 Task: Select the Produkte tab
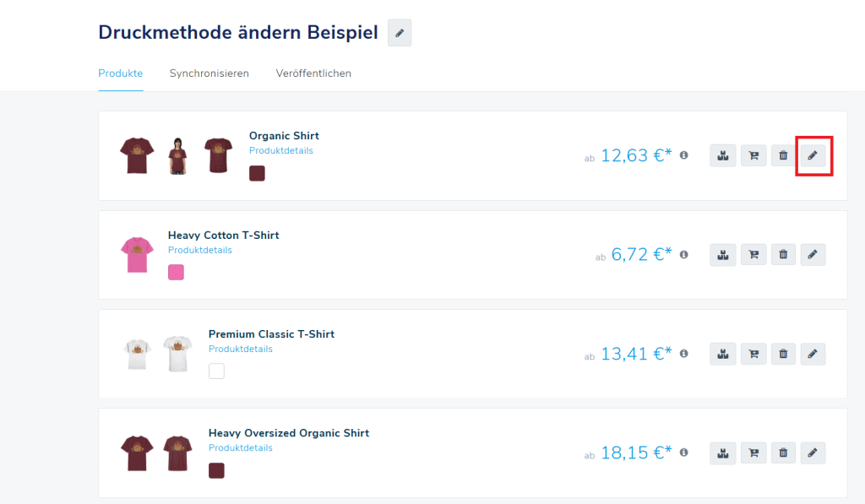[x=120, y=73]
